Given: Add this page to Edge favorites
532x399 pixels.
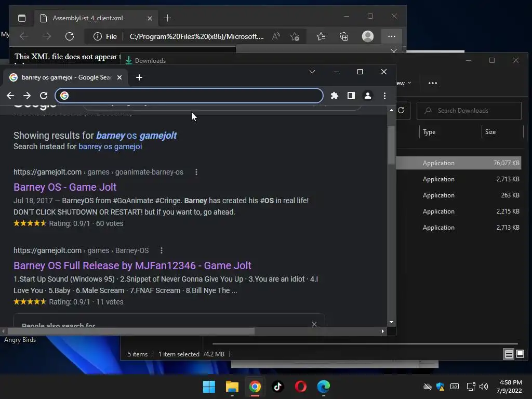Looking at the screenshot, I should click(295, 36).
